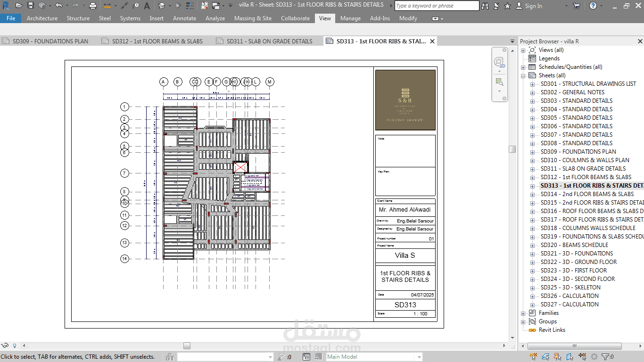644x362 pixels.
Task: Switch to the Manage ribbon tab
Action: [350, 18]
